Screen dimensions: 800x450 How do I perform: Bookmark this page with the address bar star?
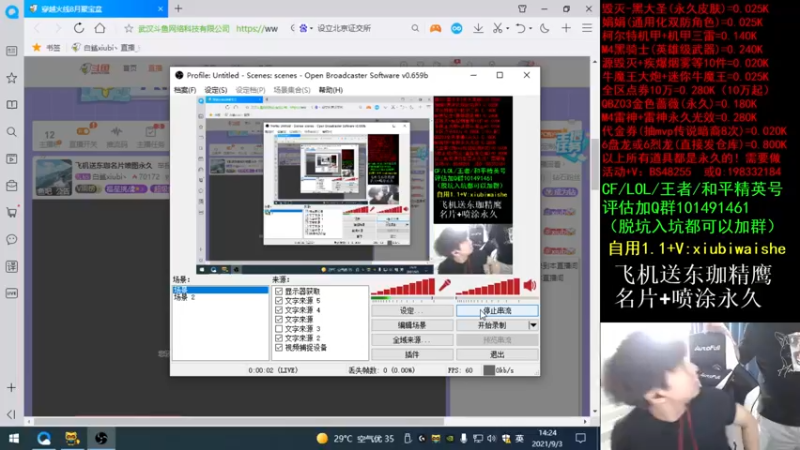(x=129, y=29)
